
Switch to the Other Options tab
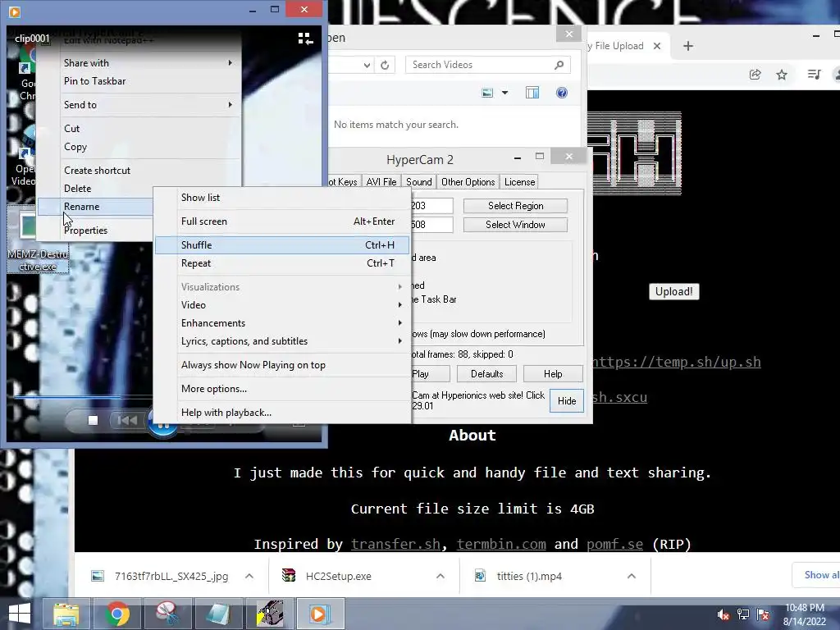click(x=468, y=182)
